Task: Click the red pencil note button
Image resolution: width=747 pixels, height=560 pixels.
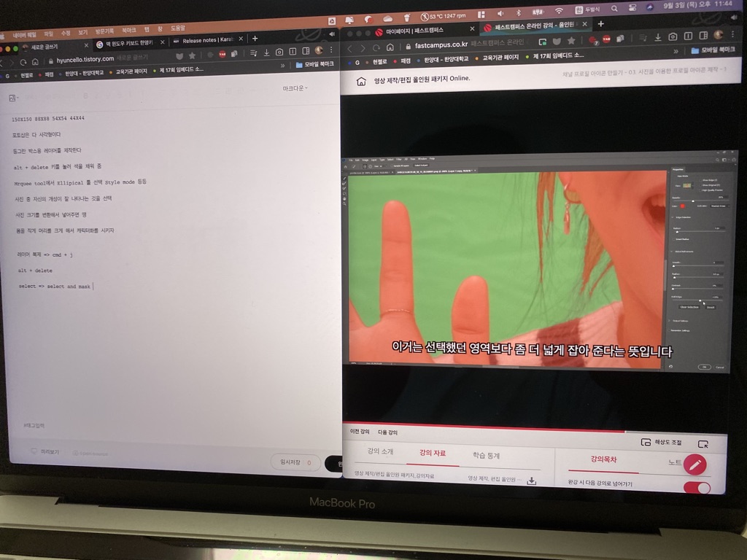Action: 695,464
